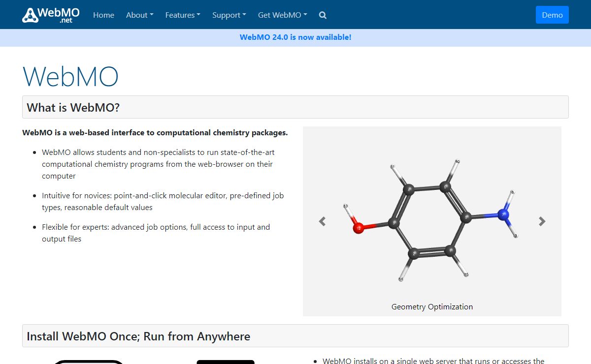
Task: Click the bold web-based interface sentence
Action: pyautogui.click(x=155, y=133)
